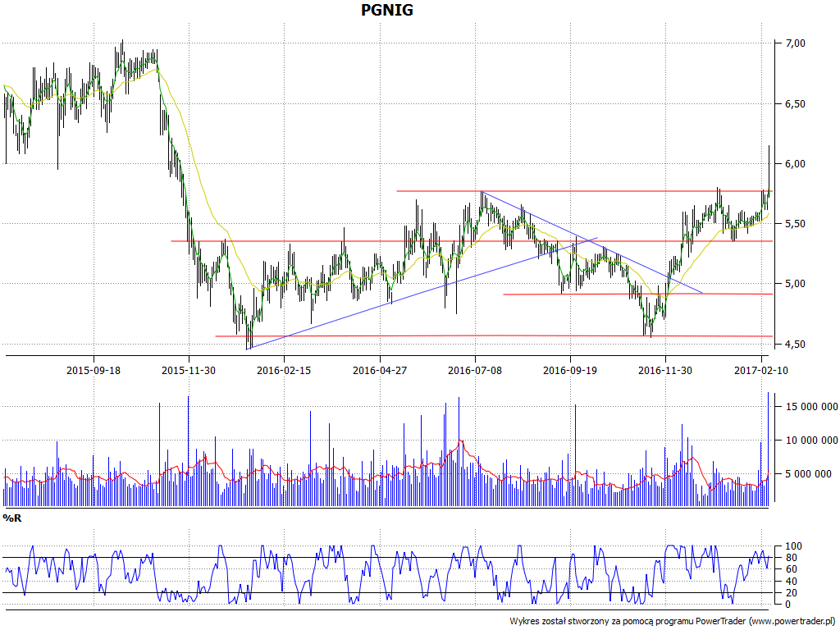
Task: Select the 20 level on the %R axis
Action: (x=790, y=593)
